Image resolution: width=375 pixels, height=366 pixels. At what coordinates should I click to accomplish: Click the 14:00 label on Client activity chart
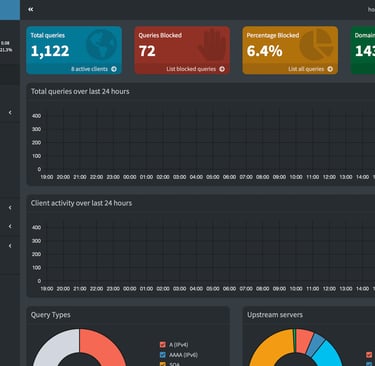(x=362, y=289)
